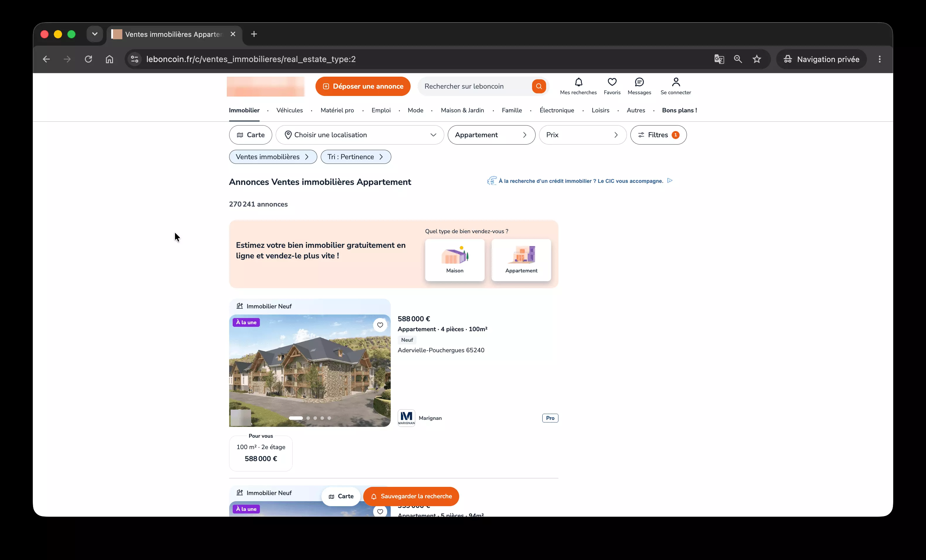Screen dimensions: 926x560
Task: Favorite the 588 000 € listing heart
Action: click(x=380, y=325)
